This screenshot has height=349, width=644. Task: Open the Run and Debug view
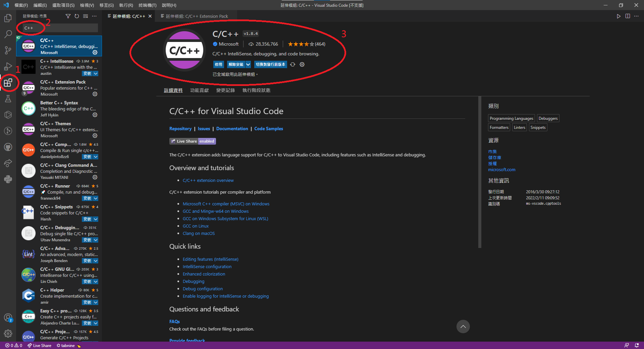pyautogui.click(x=8, y=66)
